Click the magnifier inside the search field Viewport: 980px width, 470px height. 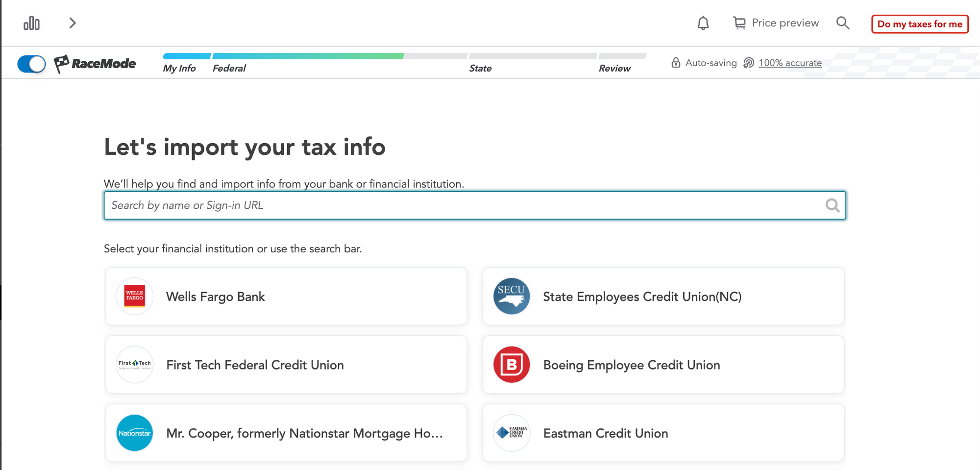tap(832, 205)
